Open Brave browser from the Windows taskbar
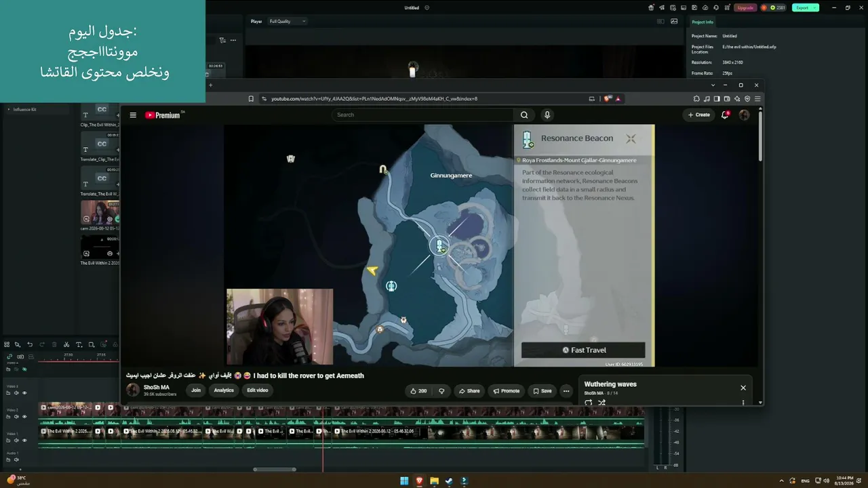Screen dimensions: 868x488 pyautogui.click(x=419, y=481)
